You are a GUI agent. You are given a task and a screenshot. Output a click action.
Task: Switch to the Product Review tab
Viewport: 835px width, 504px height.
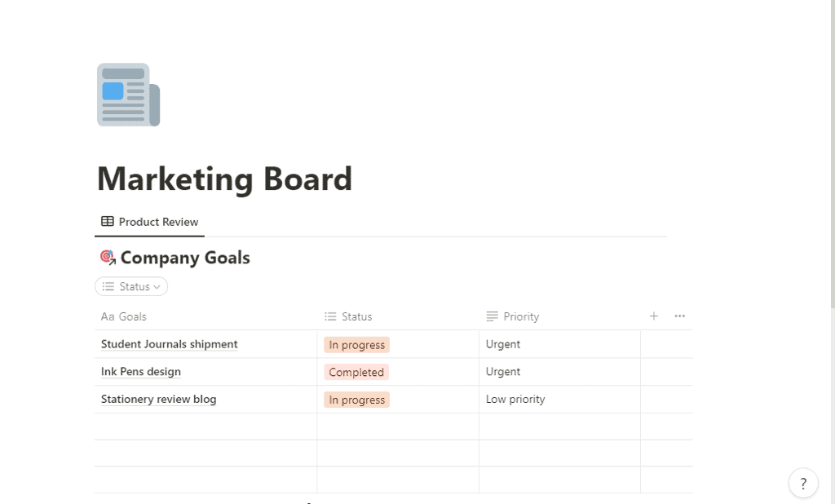click(x=158, y=222)
